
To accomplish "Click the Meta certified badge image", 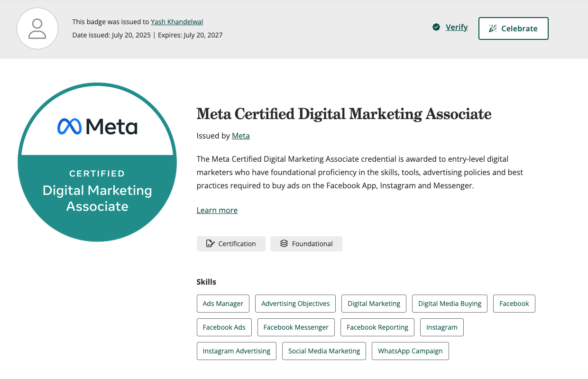I will click(97, 162).
